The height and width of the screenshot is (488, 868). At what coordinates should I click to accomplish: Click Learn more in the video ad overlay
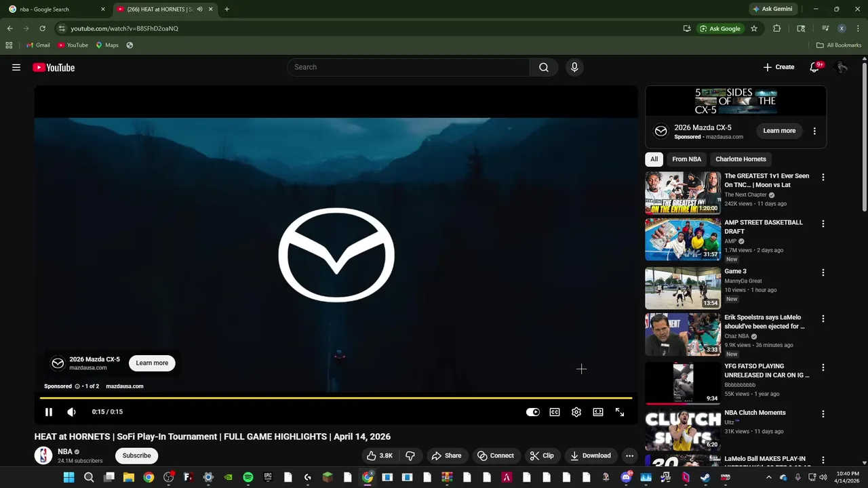pyautogui.click(x=152, y=363)
